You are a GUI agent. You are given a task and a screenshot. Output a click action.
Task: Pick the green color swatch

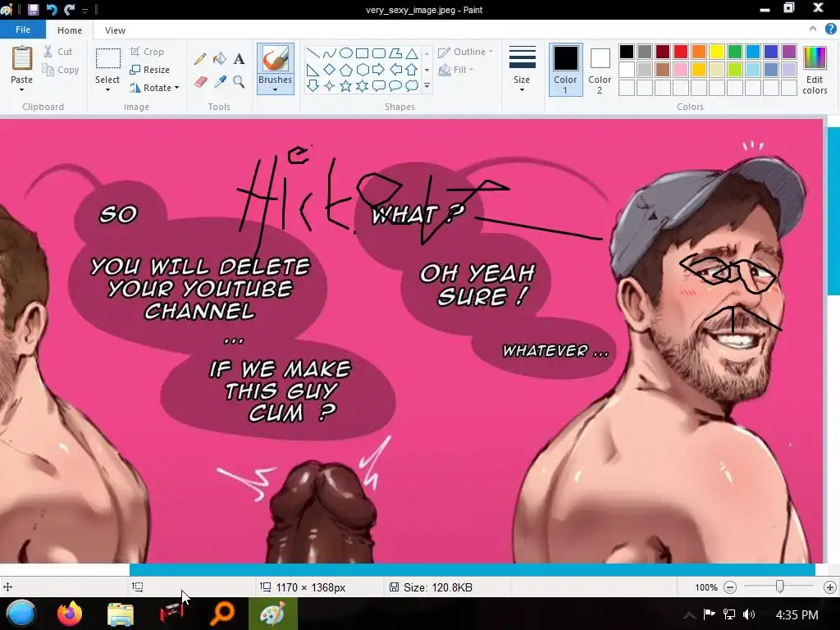pyautogui.click(x=735, y=52)
